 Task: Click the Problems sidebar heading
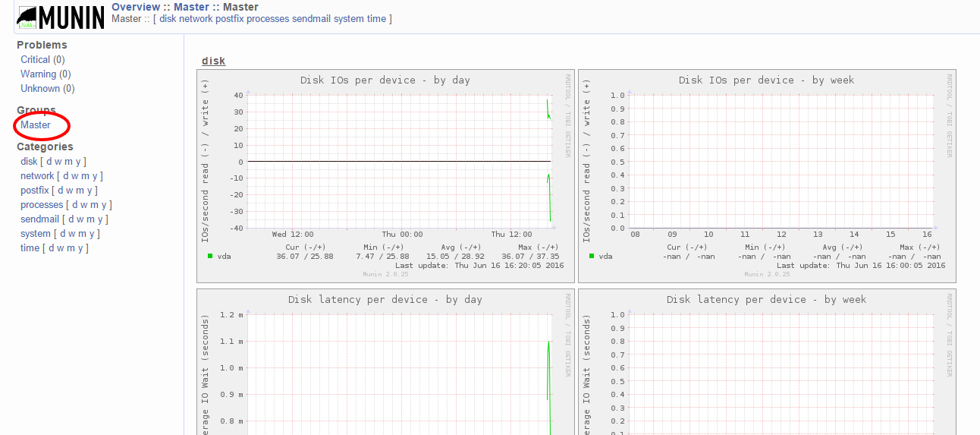(x=42, y=45)
